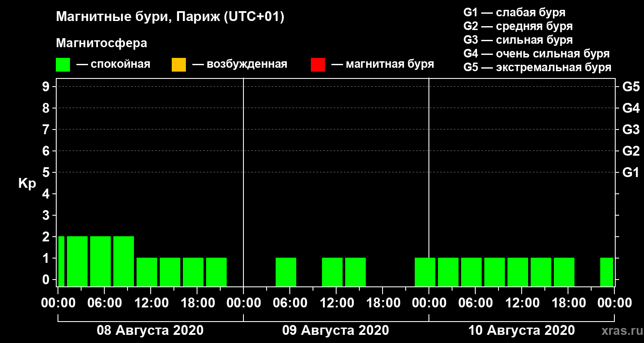Click the — магнитная буря legend label
Viewport: 644px width, 343px height.
click(x=383, y=65)
